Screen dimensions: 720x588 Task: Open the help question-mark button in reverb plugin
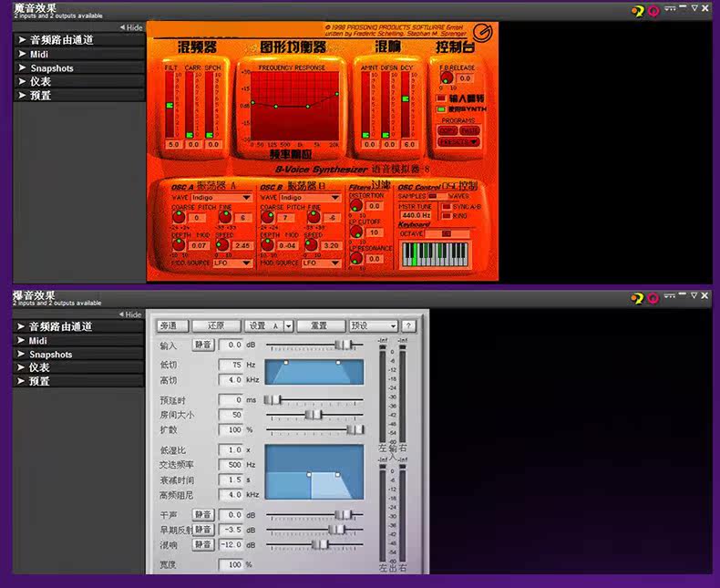point(408,325)
